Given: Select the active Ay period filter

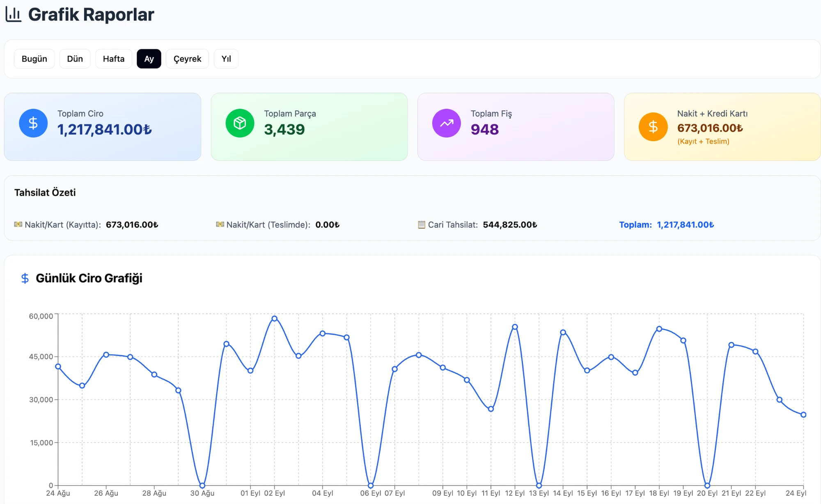Looking at the screenshot, I should pyautogui.click(x=149, y=59).
